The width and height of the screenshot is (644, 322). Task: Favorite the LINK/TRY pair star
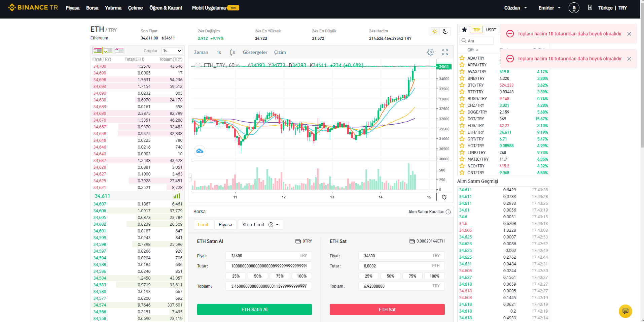(x=462, y=152)
